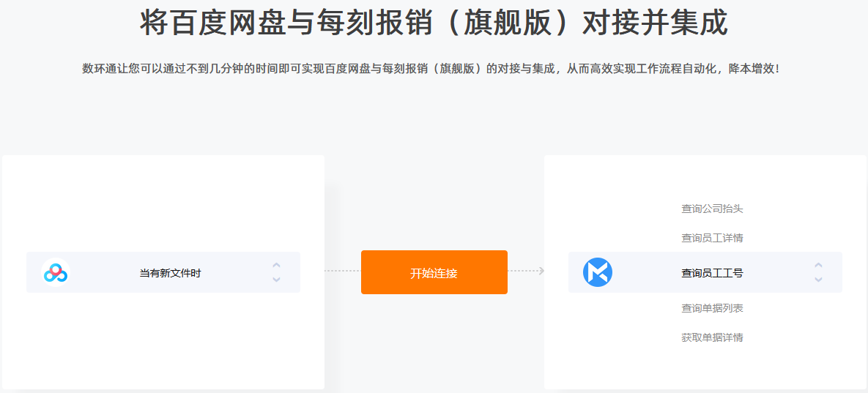Click down chevron beside 查询员工工号
This screenshot has height=393, width=868.
click(818, 280)
